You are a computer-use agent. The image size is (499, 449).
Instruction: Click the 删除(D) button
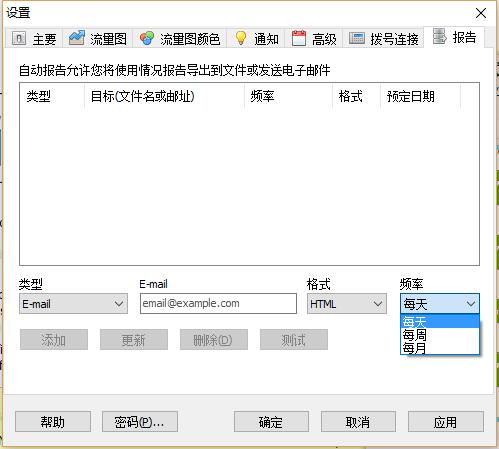pyautogui.click(x=214, y=340)
